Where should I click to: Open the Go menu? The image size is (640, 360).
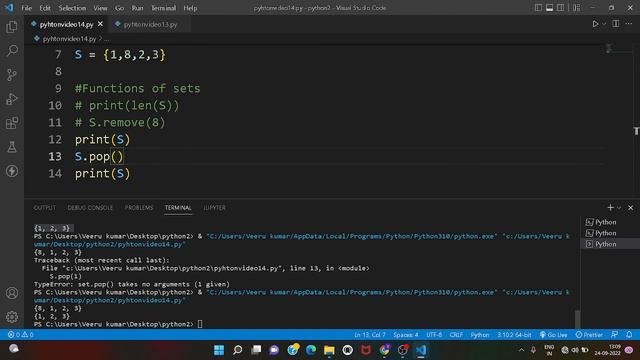(x=119, y=8)
